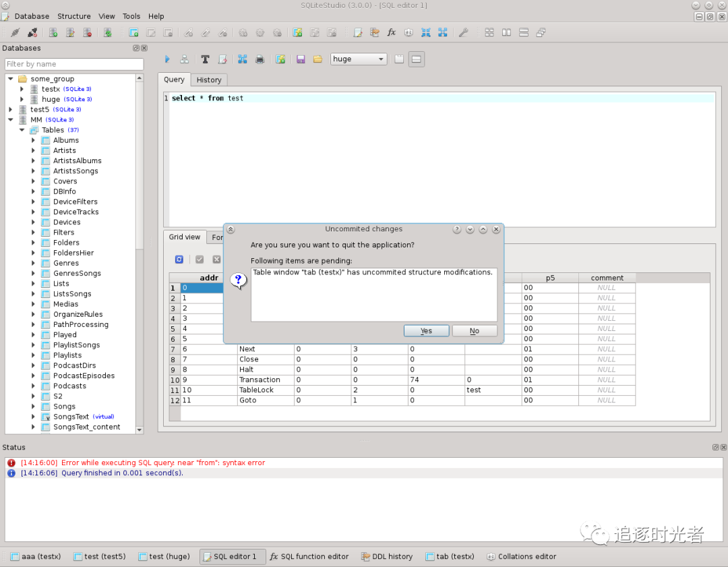Open the Help menu

click(156, 16)
